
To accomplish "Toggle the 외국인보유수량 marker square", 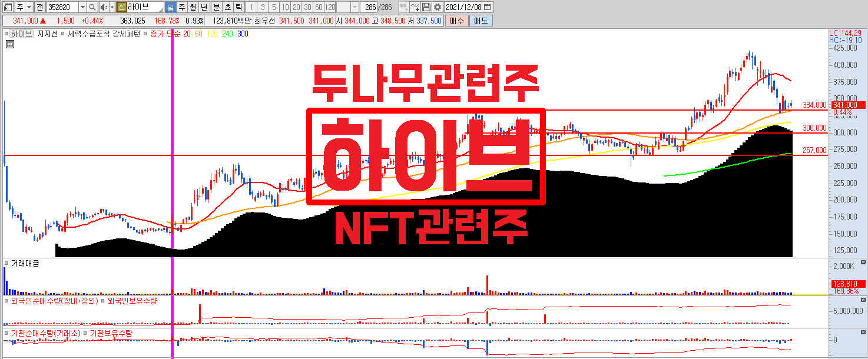I will click(102, 300).
